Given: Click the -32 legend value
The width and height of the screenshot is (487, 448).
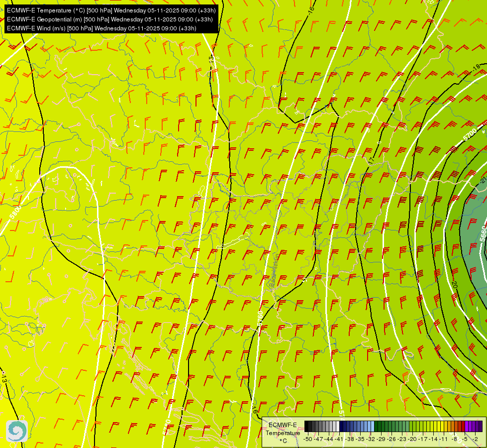Looking at the screenshot, I should click(x=371, y=439).
